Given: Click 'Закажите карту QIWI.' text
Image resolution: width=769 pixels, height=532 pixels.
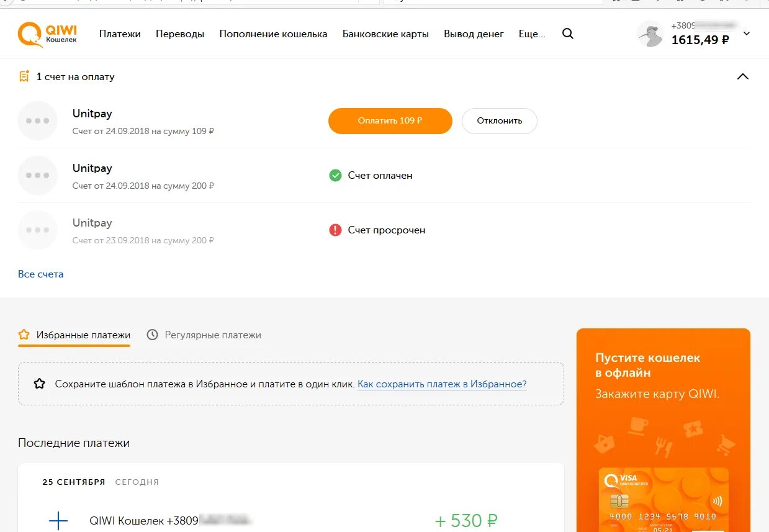Looking at the screenshot, I should click(x=657, y=394).
